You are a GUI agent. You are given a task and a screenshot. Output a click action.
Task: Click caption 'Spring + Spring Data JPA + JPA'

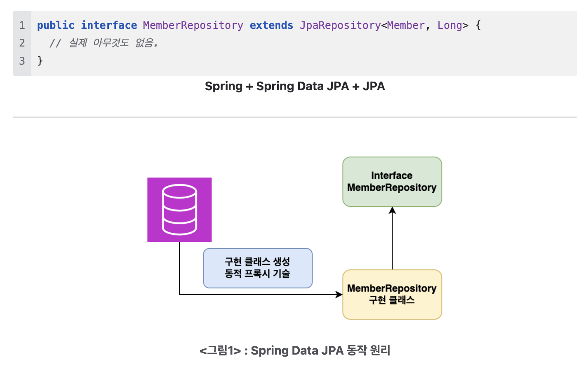pos(295,86)
